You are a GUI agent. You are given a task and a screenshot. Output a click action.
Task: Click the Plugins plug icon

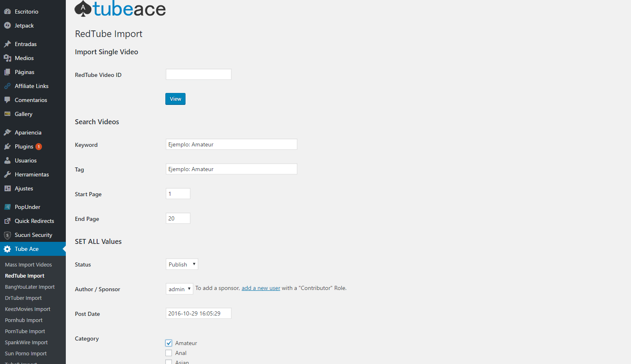(7, 146)
